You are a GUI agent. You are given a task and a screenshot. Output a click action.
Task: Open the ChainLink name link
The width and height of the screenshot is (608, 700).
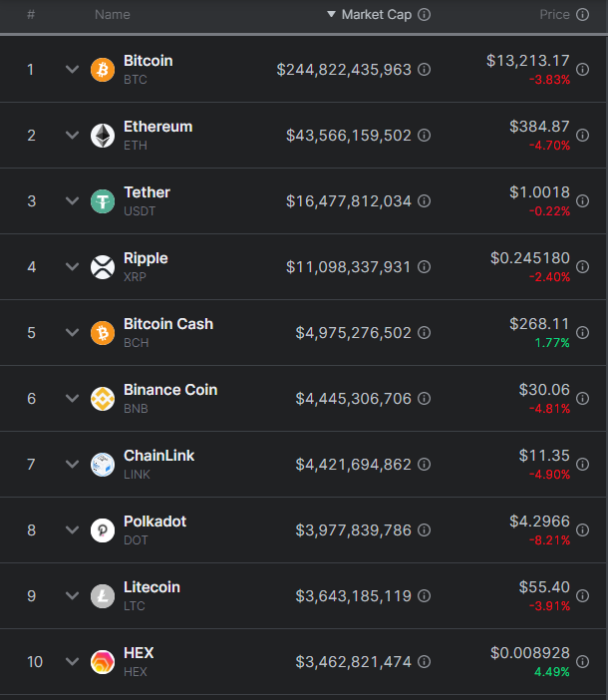pos(158,456)
